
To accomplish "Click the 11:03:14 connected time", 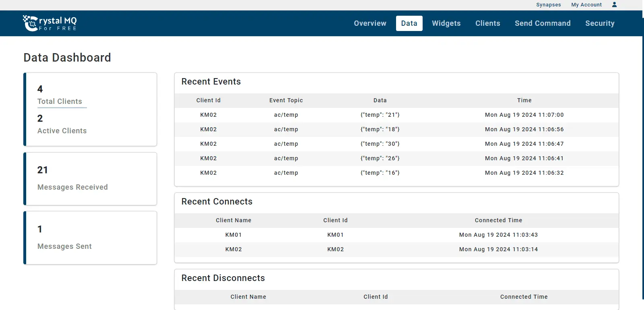I will pos(498,249).
